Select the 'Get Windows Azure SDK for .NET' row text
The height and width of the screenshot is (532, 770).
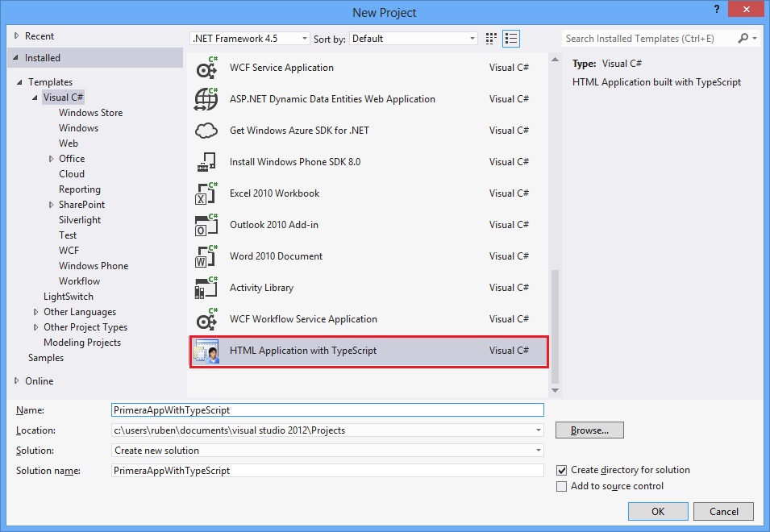pos(299,131)
